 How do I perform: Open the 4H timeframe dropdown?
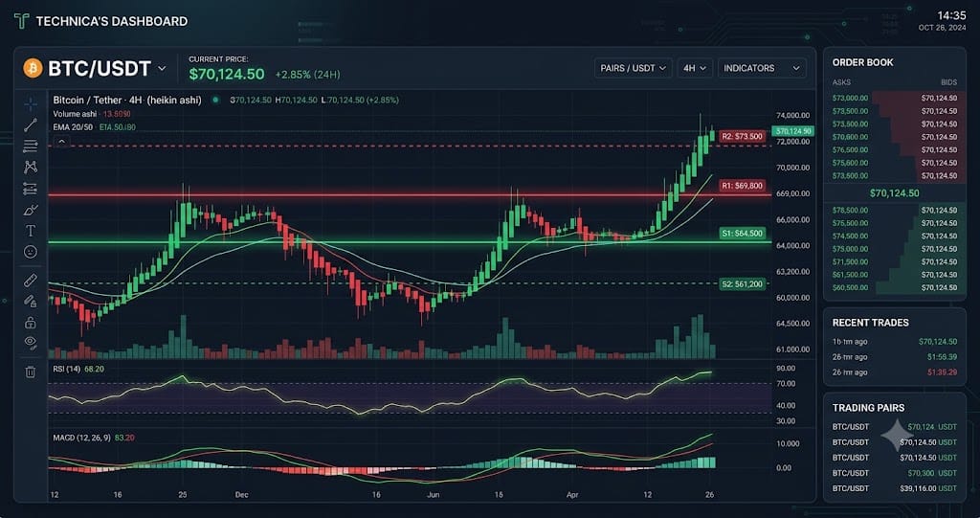[x=695, y=68]
